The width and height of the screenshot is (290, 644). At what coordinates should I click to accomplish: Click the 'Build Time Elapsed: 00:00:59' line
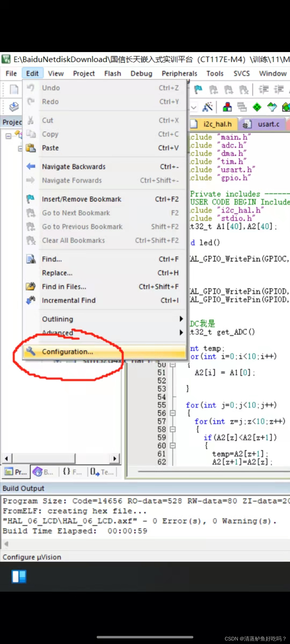click(x=75, y=531)
